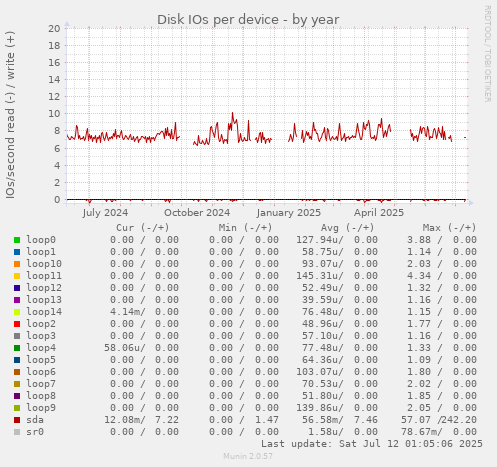497x467 pixels.
Task: Select the loop9 legend label
Action: (x=41, y=408)
